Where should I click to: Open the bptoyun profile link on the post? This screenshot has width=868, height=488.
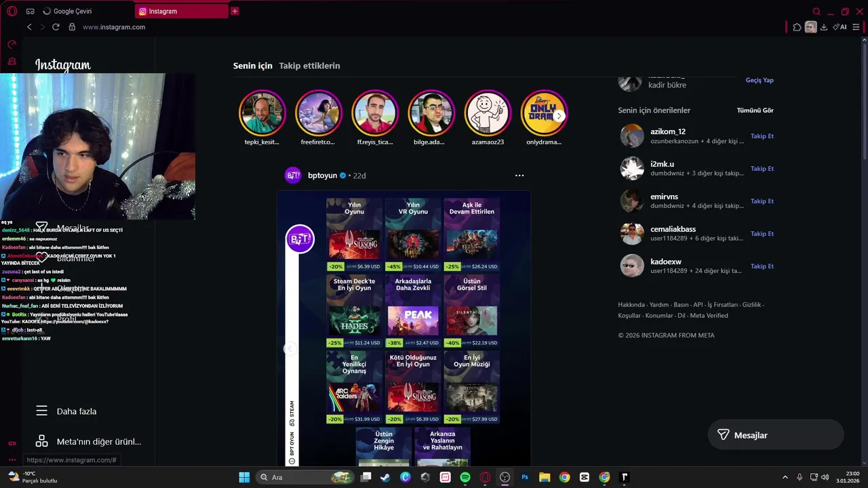[322, 176]
